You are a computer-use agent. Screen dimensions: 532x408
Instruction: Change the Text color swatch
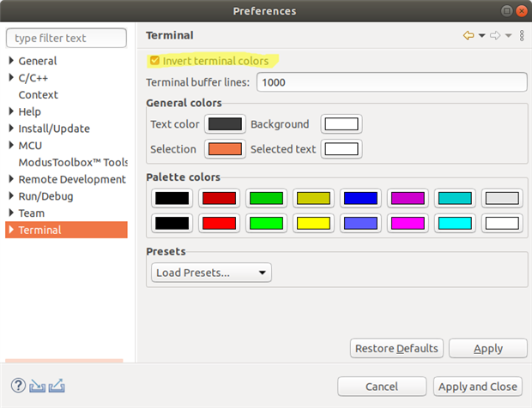coord(225,124)
